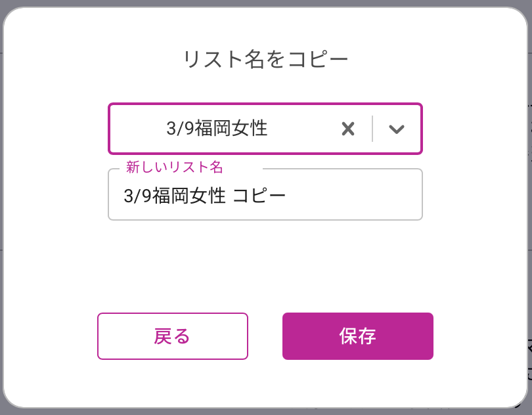The image size is (532, 415).
Task: Click the divider beside the dropdown chevron
Action: coord(372,129)
